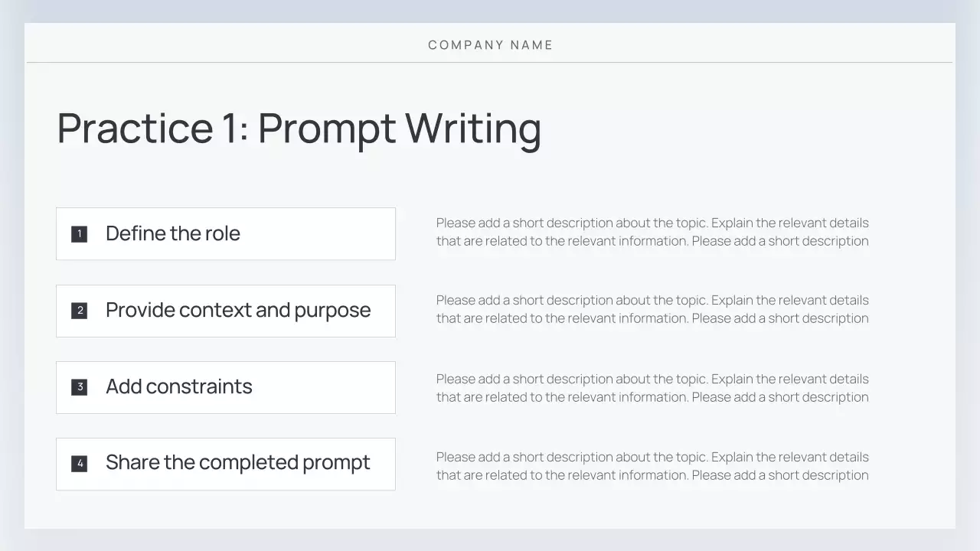
Task: Select description beside "Share the completed prompt"
Action: [652, 466]
